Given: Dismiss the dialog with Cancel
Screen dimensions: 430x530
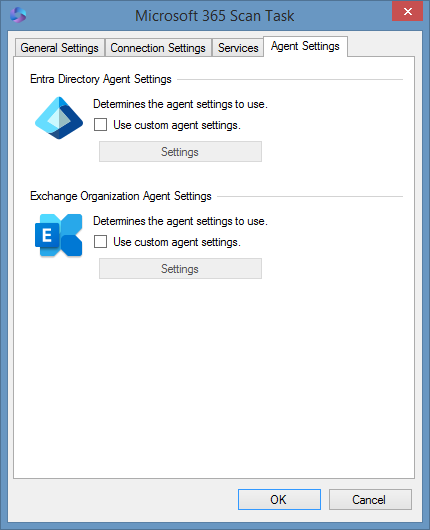Looking at the screenshot, I should pyautogui.click(x=370, y=499).
